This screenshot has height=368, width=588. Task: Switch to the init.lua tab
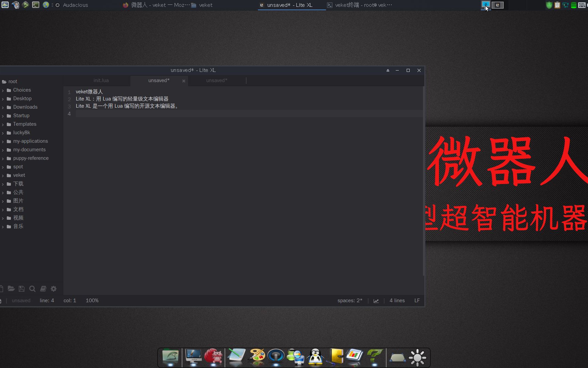101,80
